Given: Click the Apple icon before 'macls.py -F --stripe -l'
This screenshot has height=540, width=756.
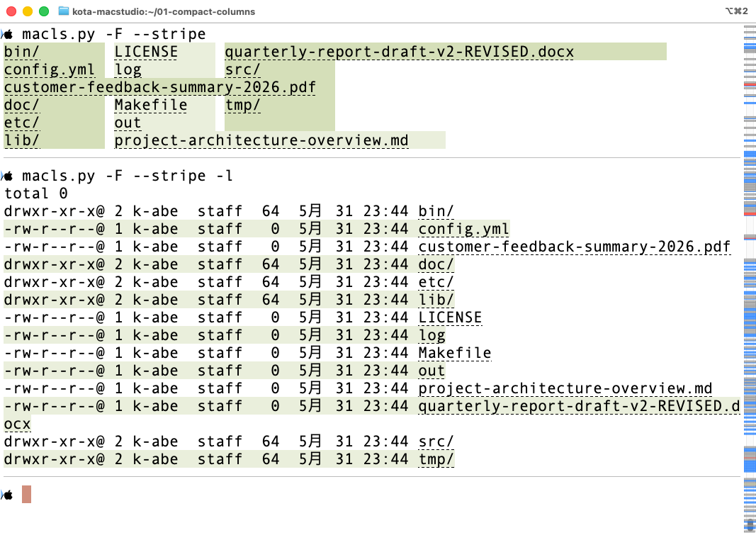Looking at the screenshot, I should pyautogui.click(x=9, y=176).
